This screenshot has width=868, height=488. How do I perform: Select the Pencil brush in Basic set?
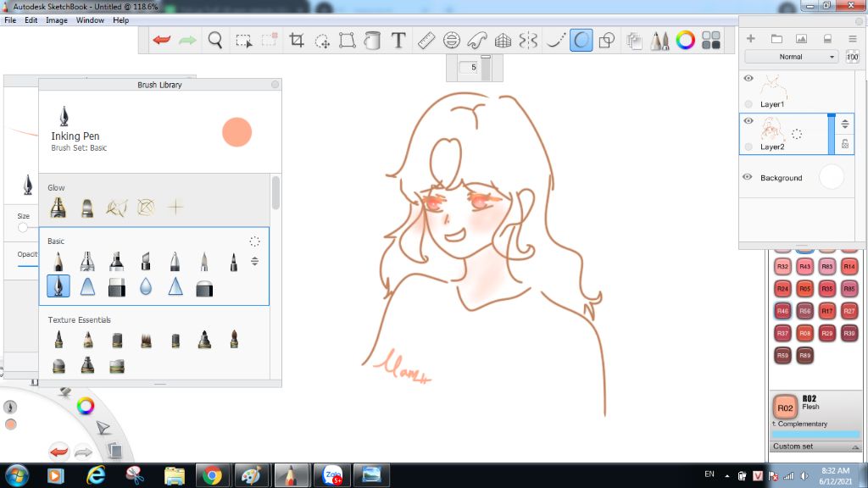click(58, 261)
